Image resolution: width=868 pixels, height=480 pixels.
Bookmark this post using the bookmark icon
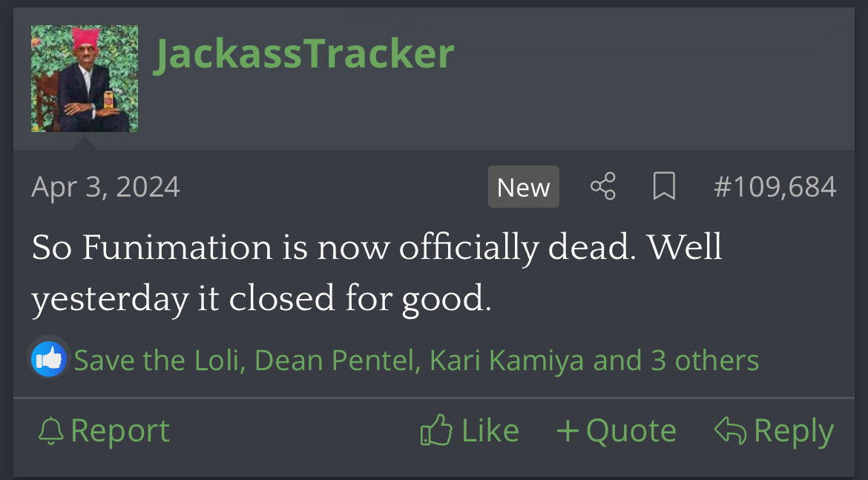(663, 187)
